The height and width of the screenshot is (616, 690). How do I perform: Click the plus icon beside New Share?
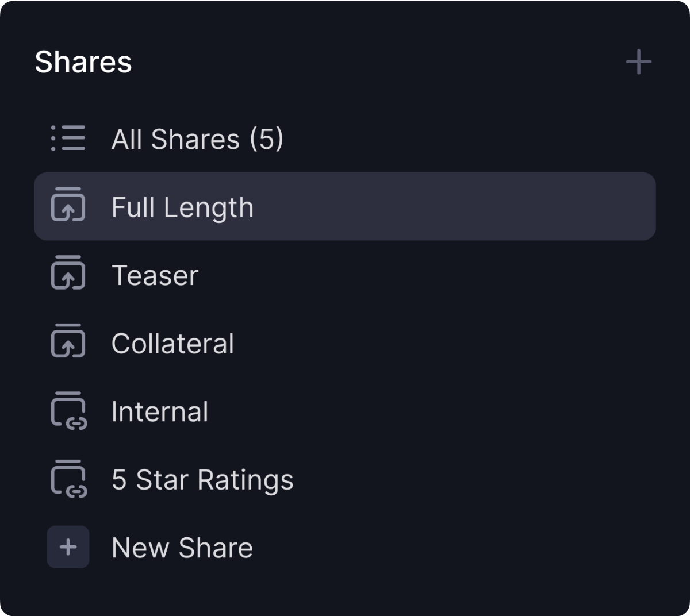[x=68, y=547]
